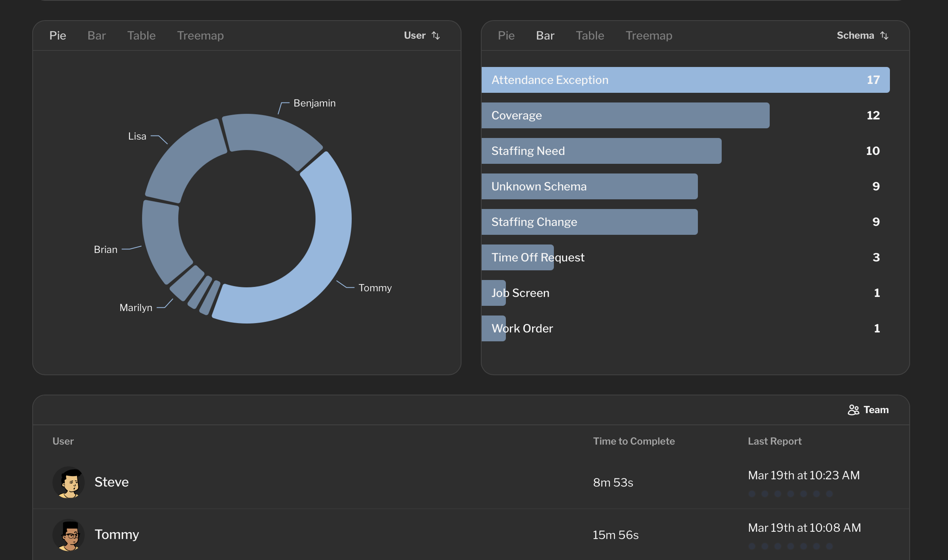Click the Marilyn label on the donut chart

136,307
